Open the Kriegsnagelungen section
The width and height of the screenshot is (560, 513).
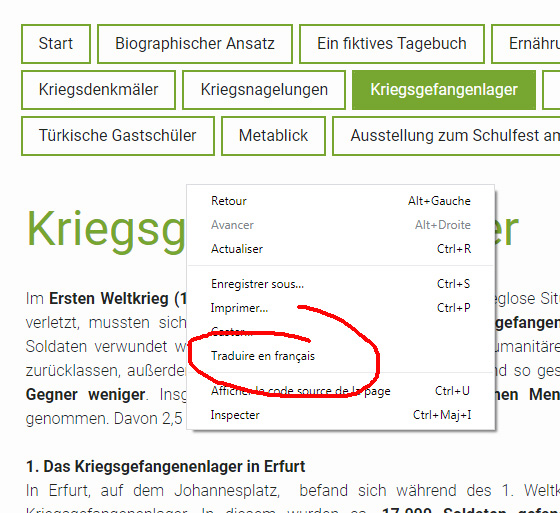[x=264, y=90]
